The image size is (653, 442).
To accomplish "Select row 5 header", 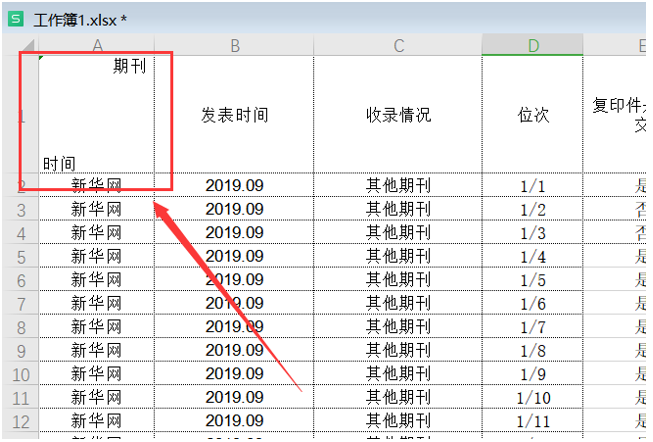I will [x=21, y=256].
